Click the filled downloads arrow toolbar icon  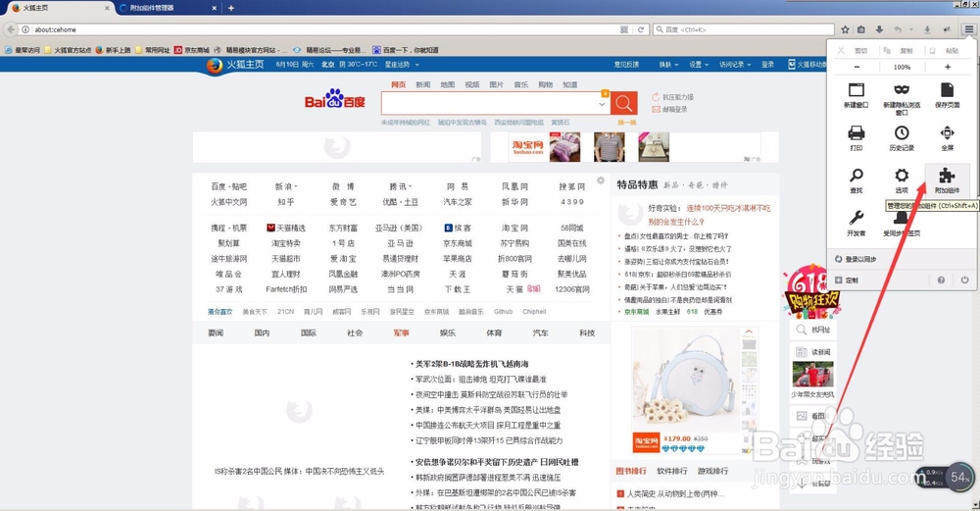879,29
